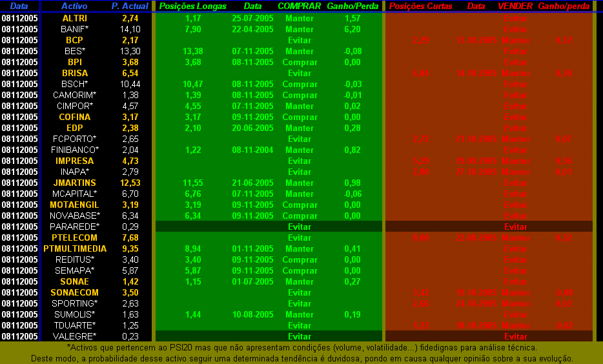This screenshot has height=364, width=603.
Task: Click the CAMORIM* asset cell
Action: (75, 95)
